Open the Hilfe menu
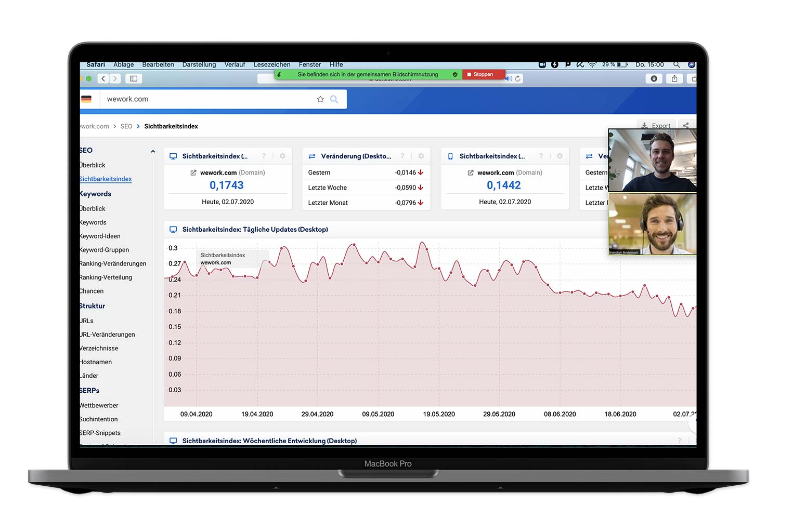The width and height of the screenshot is (793, 532). tap(336, 64)
